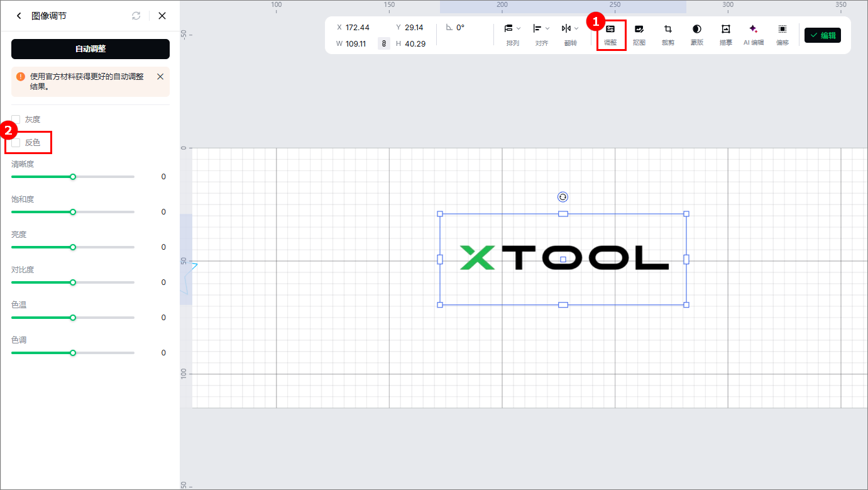Select the 抠图 (cutout) tool
This screenshot has width=868, height=490.
tap(639, 34)
